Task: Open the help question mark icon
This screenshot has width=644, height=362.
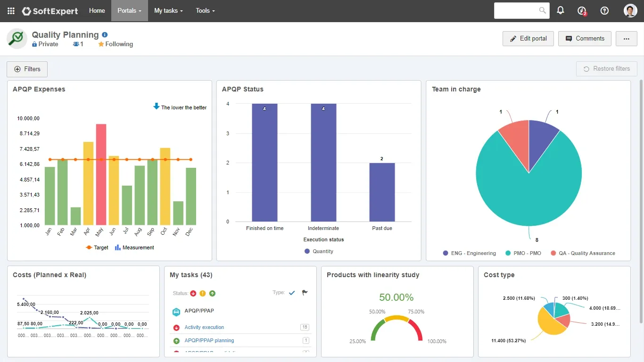Action: pos(604,11)
